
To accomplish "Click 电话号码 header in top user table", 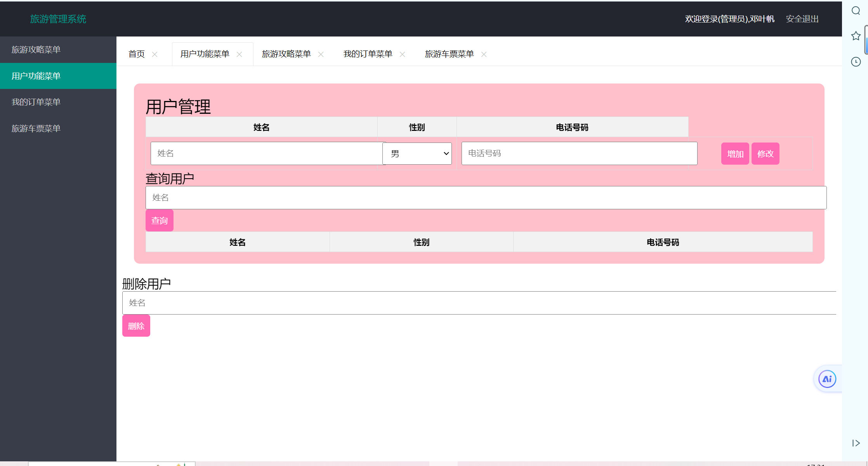I will (572, 127).
